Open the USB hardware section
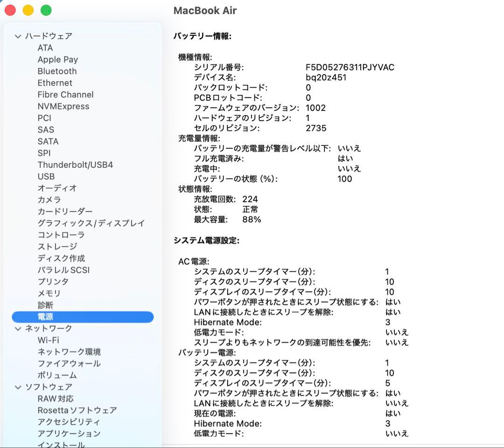This screenshot has height=448, width=504. (45, 176)
